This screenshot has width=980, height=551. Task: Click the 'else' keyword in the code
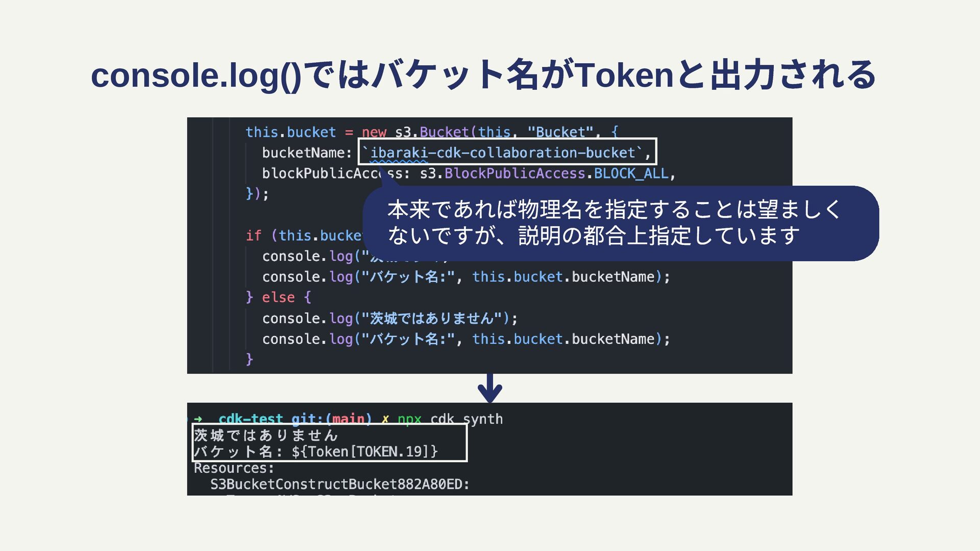click(x=278, y=297)
